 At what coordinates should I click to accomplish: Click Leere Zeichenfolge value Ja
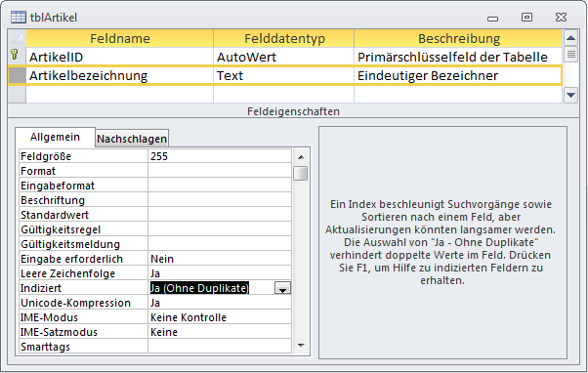[x=220, y=273]
